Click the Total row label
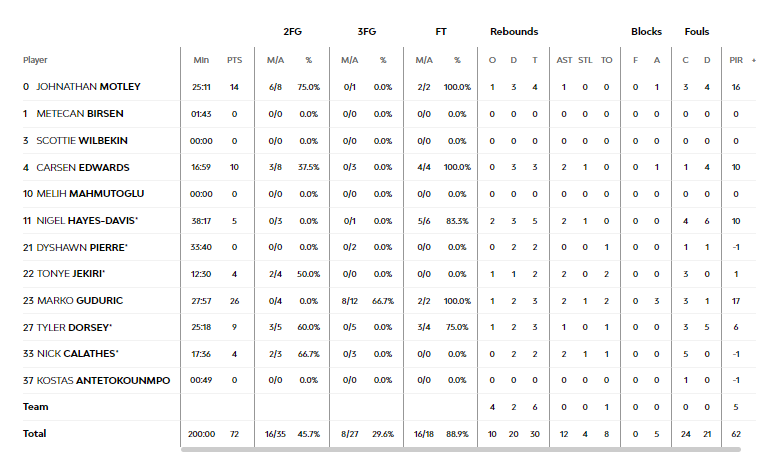758x452 pixels. point(34,434)
